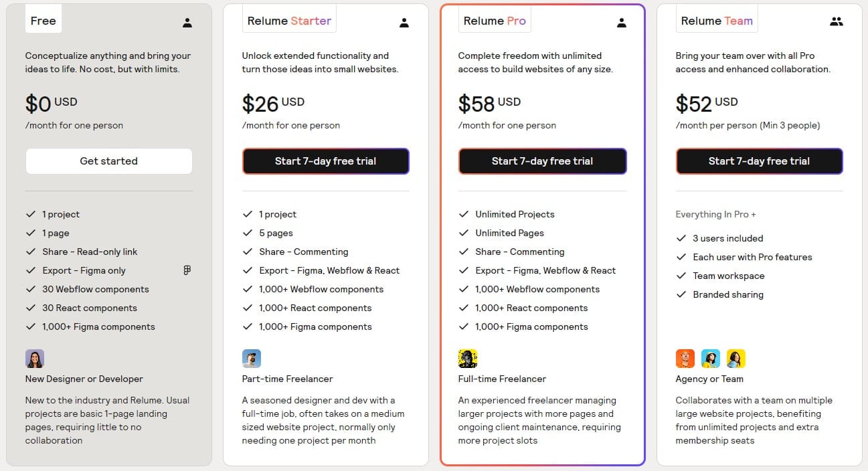Select the Part-time Freelancer avatar
Viewport: 868px width, 471px height.
point(252,358)
